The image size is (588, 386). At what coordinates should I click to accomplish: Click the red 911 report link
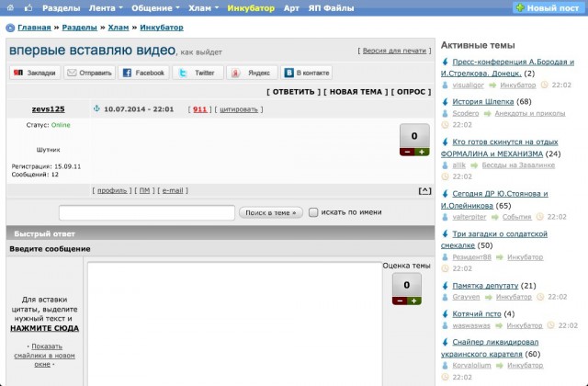point(200,109)
